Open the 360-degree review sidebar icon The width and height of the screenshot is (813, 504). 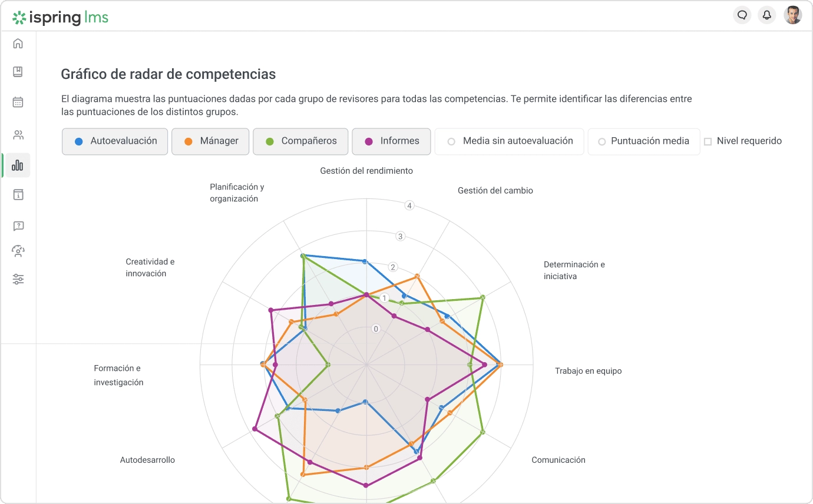pyautogui.click(x=18, y=251)
